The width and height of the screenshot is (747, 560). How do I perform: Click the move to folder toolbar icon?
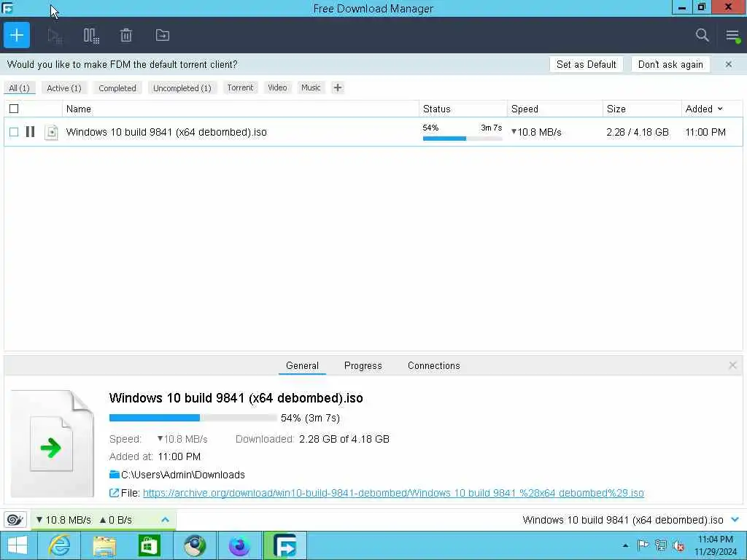click(x=163, y=35)
